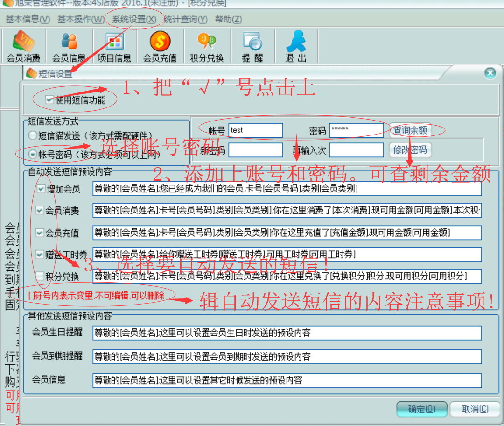The width and height of the screenshot is (504, 426).
Task: Edit 会员生日提醒 preset content field
Action: [x=287, y=333]
